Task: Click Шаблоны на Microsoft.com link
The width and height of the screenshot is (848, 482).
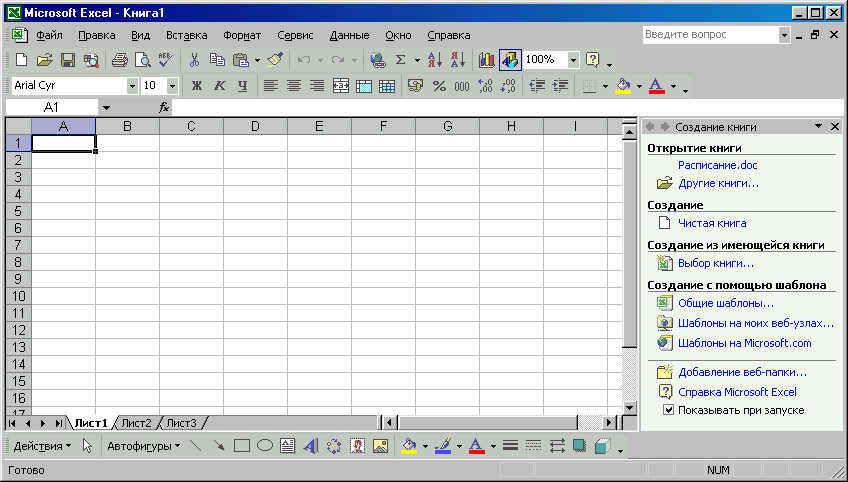Action: (745, 343)
